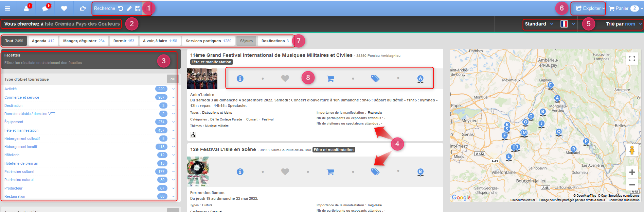Open info icon for the military music festival

(x=240, y=79)
